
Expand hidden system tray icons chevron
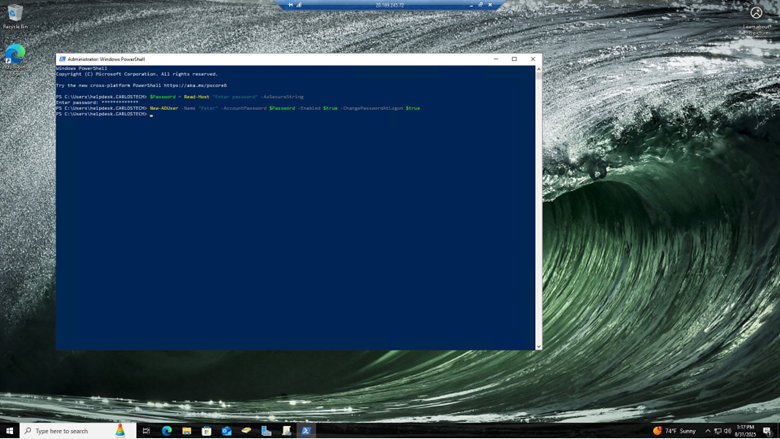point(708,431)
